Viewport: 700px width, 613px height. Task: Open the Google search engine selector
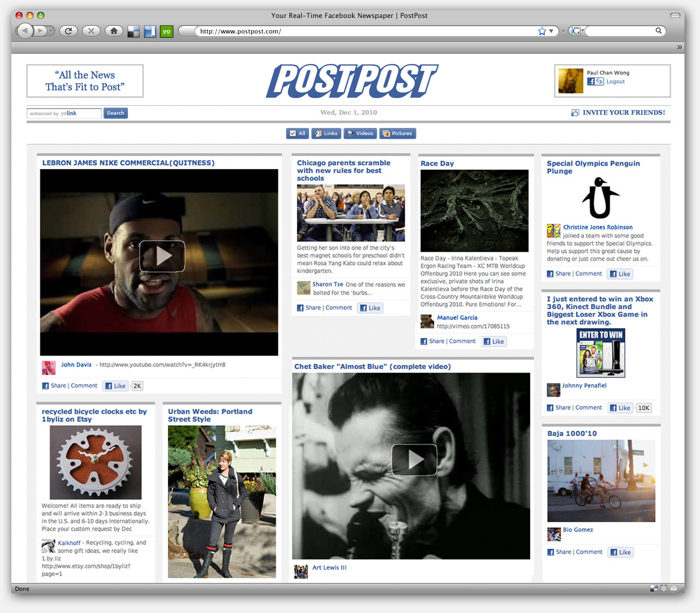coord(578,31)
